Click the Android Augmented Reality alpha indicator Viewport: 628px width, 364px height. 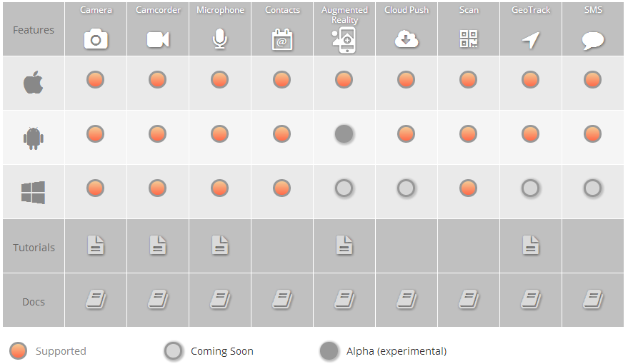(344, 133)
